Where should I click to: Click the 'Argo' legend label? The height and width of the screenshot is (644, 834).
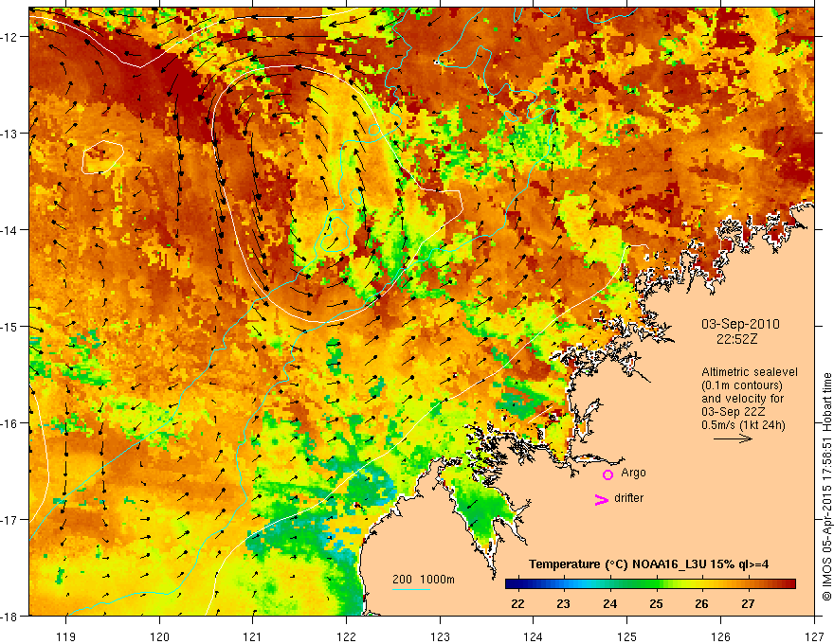point(633,473)
